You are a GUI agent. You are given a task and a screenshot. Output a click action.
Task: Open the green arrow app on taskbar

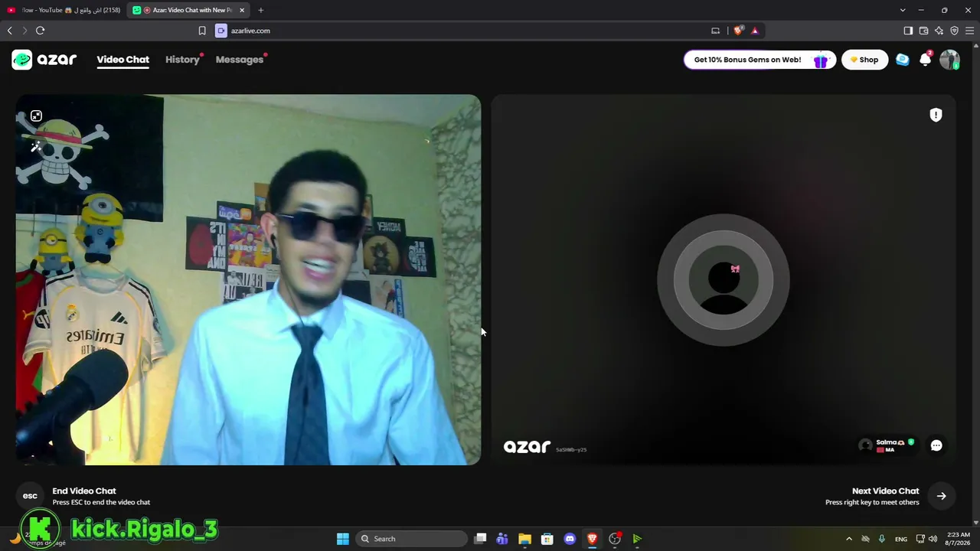637,539
